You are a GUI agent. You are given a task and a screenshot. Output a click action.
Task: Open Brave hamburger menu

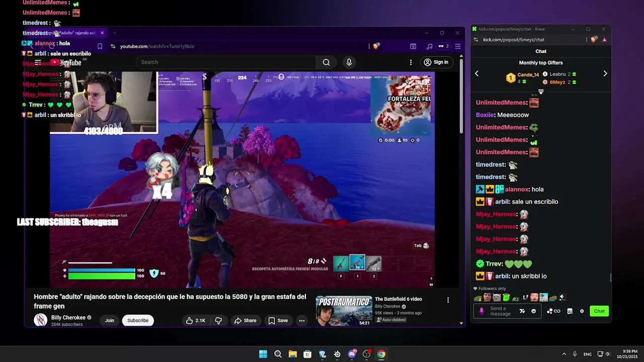458,46
